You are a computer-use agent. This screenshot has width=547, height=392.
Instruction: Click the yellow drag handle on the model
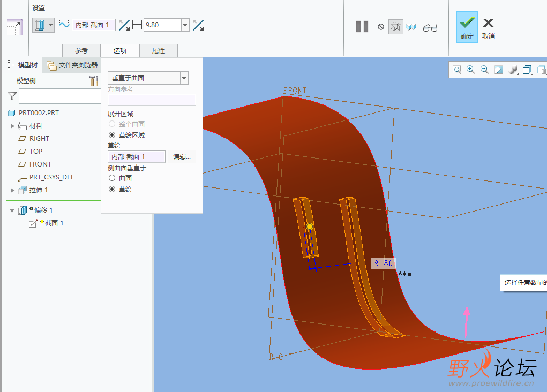[310, 227]
